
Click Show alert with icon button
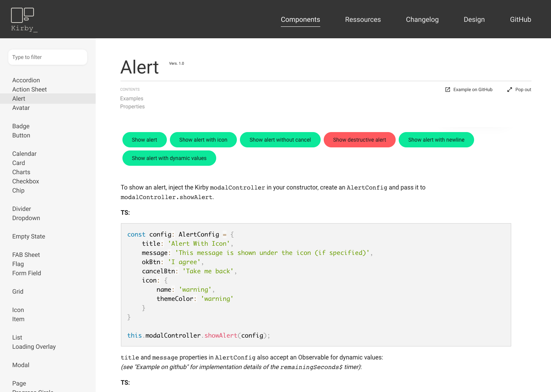pos(203,140)
